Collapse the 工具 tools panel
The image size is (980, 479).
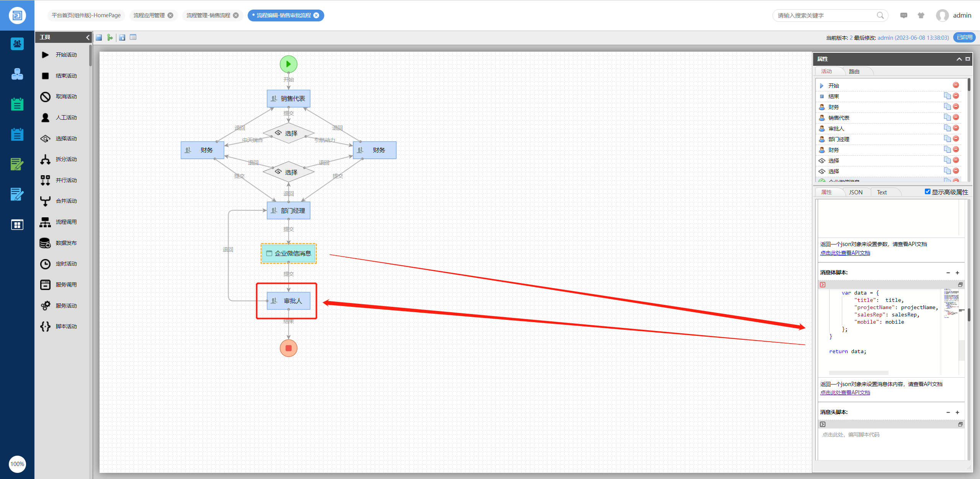88,37
